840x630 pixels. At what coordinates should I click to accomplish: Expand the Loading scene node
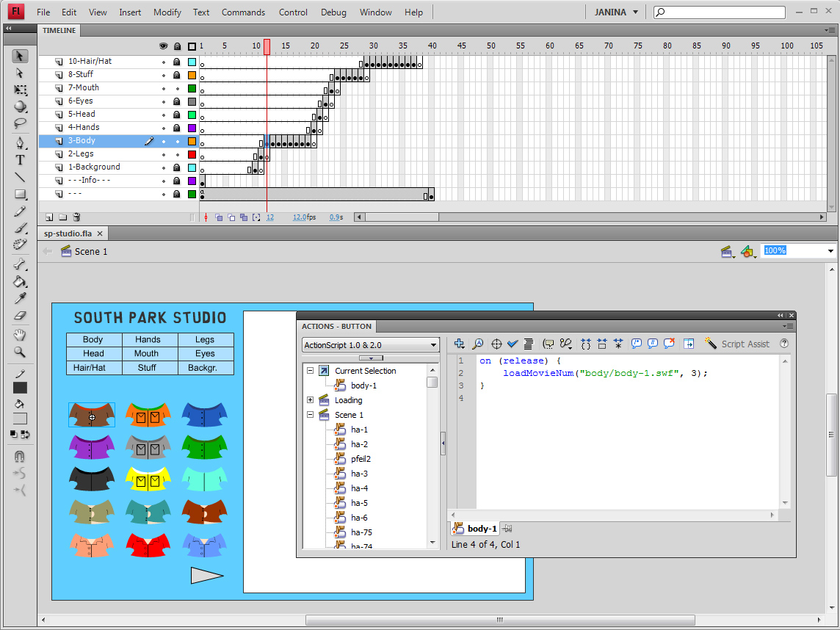coord(310,399)
